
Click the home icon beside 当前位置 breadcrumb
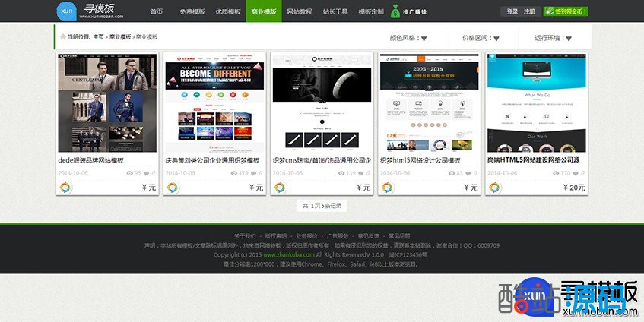click(62, 36)
